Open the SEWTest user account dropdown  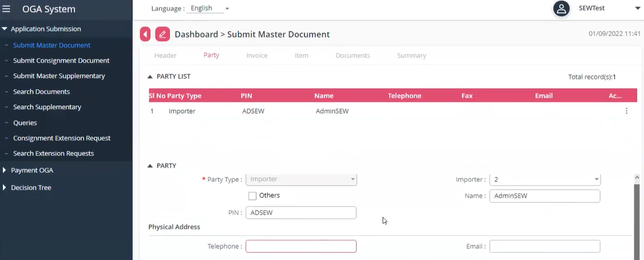point(630,8)
